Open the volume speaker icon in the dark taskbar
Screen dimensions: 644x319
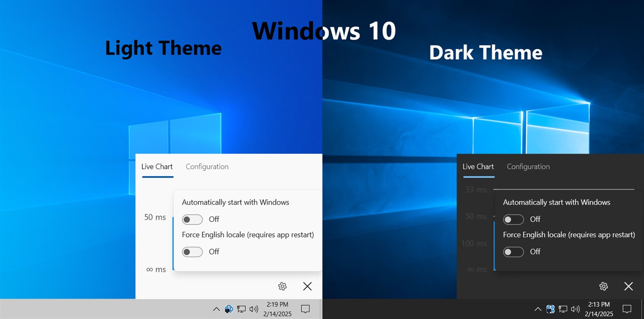575,309
